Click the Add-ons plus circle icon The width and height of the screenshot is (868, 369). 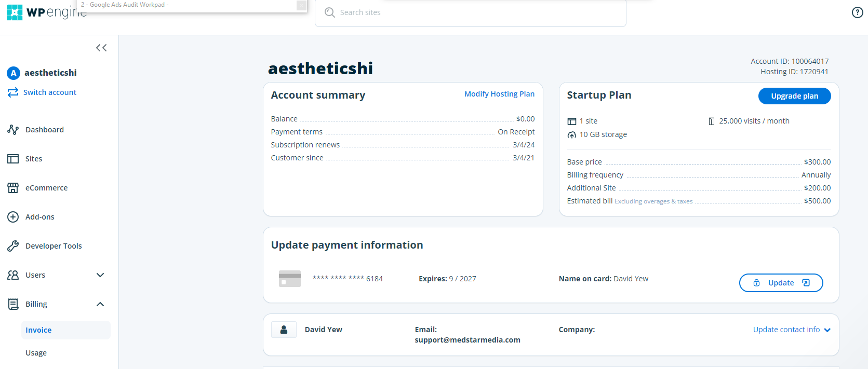click(13, 217)
